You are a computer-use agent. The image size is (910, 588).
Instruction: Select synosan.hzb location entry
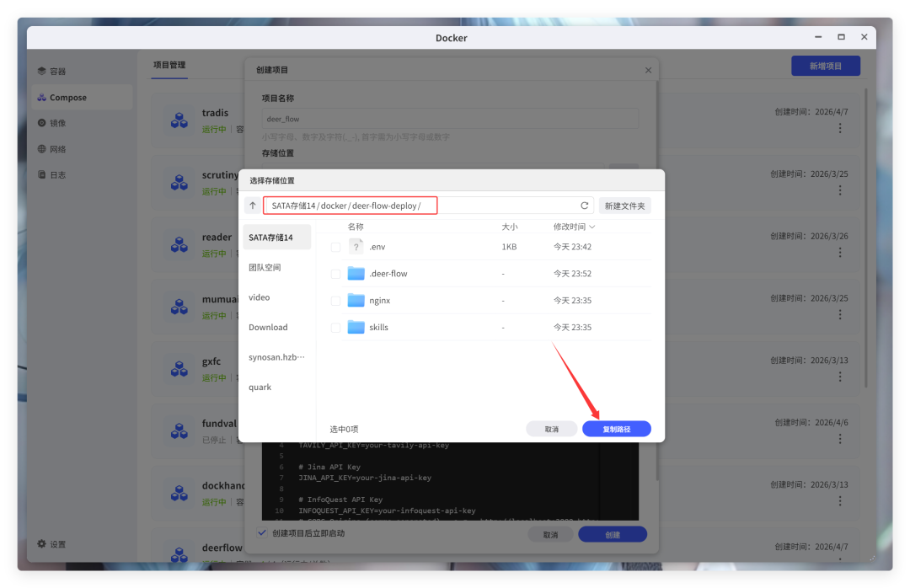click(277, 357)
